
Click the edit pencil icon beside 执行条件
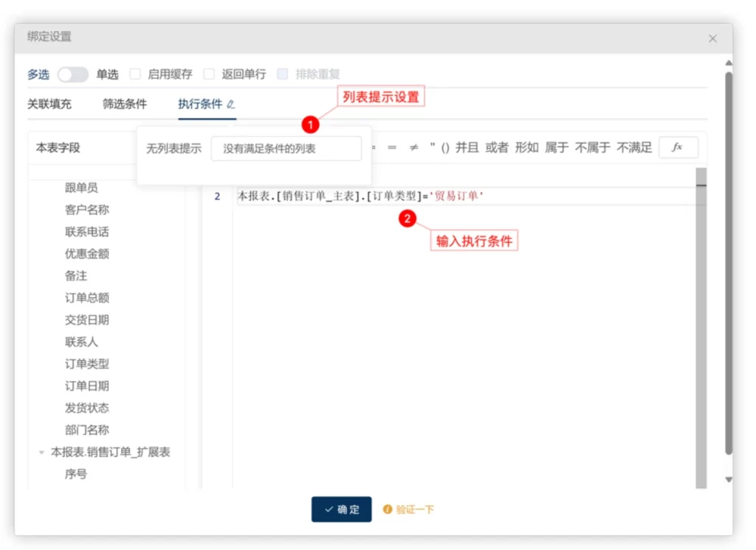[x=231, y=104]
